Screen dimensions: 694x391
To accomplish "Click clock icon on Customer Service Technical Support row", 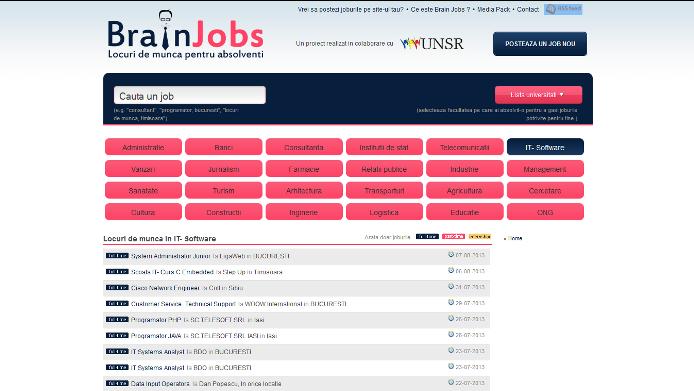I will point(451,302).
